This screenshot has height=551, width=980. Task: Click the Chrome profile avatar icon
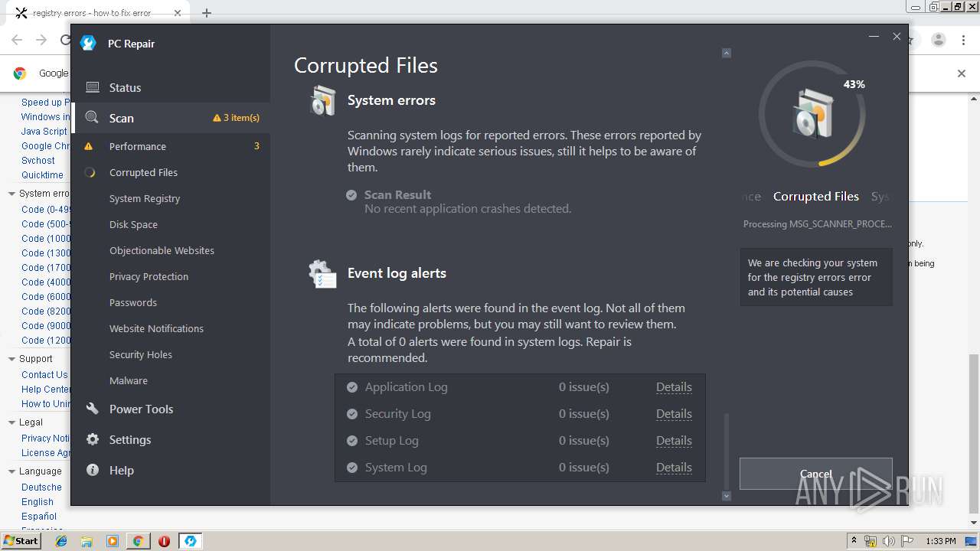coord(938,40)
